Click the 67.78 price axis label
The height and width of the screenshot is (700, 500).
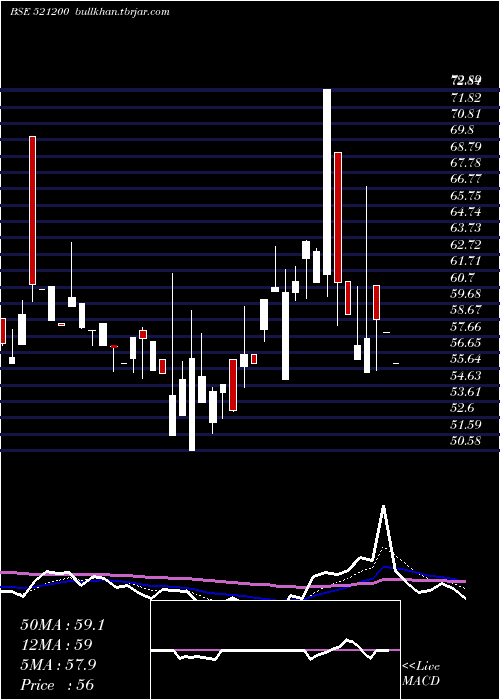click(466, 163)
